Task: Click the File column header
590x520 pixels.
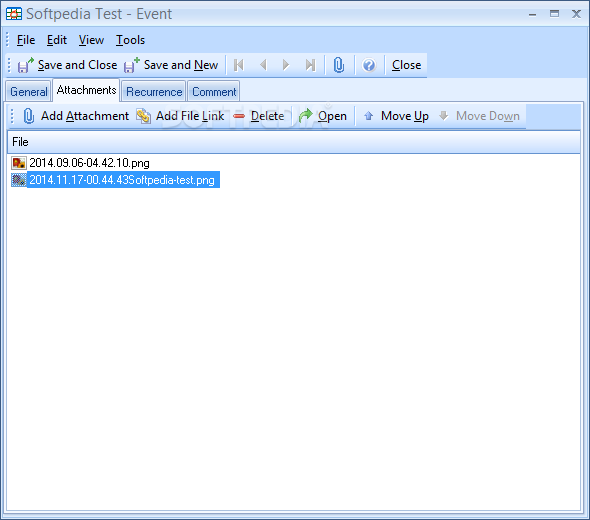Action: tap(293, 142)
